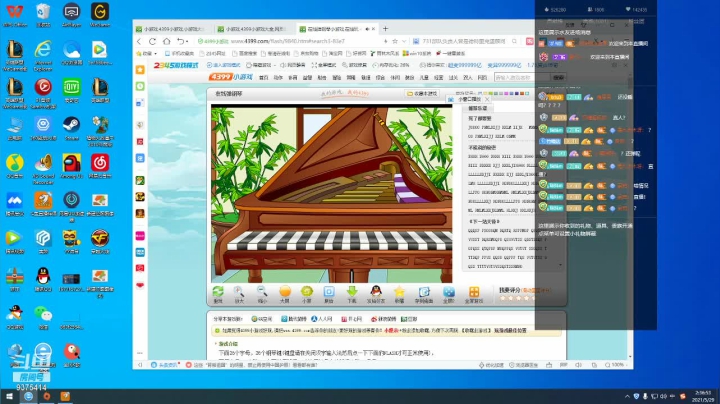Mute the tab's speaker icon in active tab
The height and width of the screenshot is (404, 720).
point(367,29)
